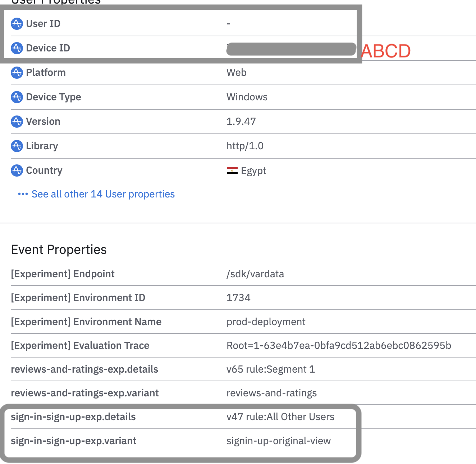
Task: Click the Environment Name value prod-deployment
Action: click(x=266, y=322)
